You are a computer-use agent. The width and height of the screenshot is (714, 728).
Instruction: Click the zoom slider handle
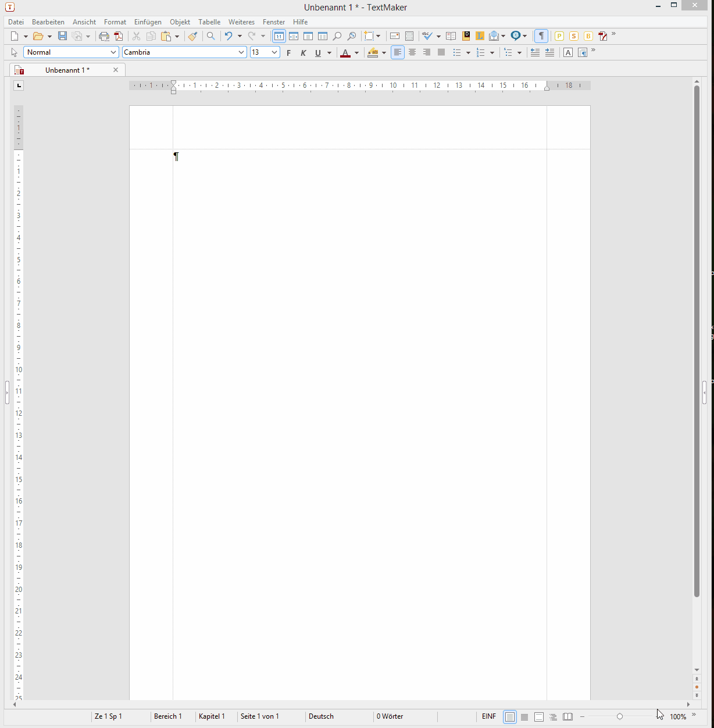620,716
